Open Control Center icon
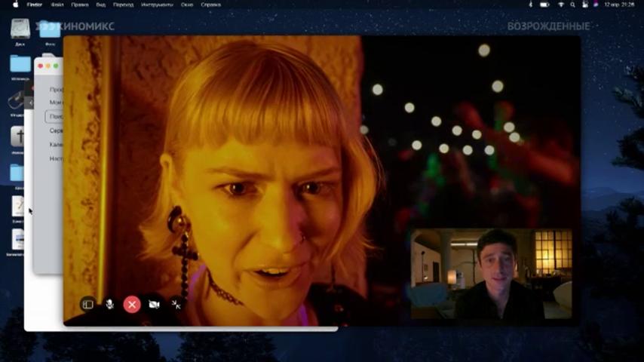Screen dimensions: 644x362 [x=585, y=5]
